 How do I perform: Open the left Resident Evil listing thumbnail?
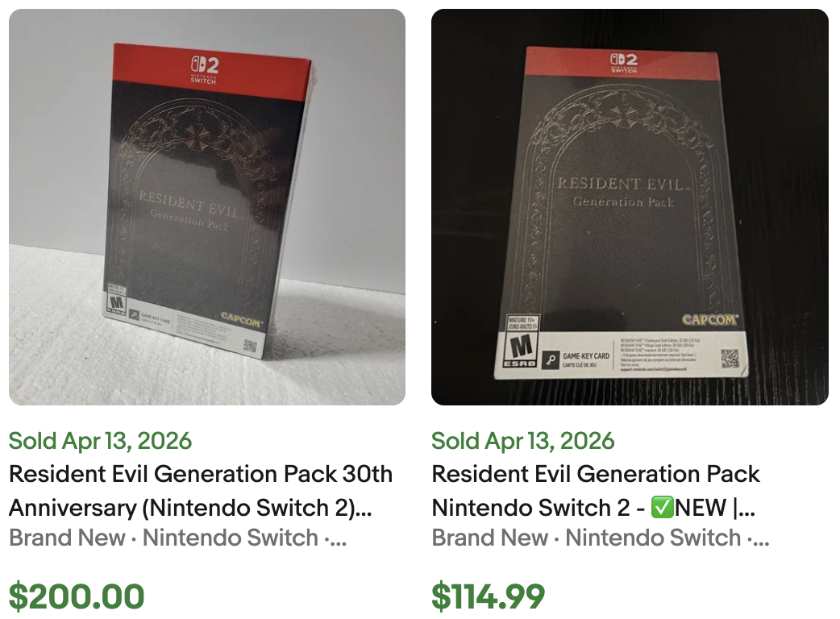tap(206, 206)
